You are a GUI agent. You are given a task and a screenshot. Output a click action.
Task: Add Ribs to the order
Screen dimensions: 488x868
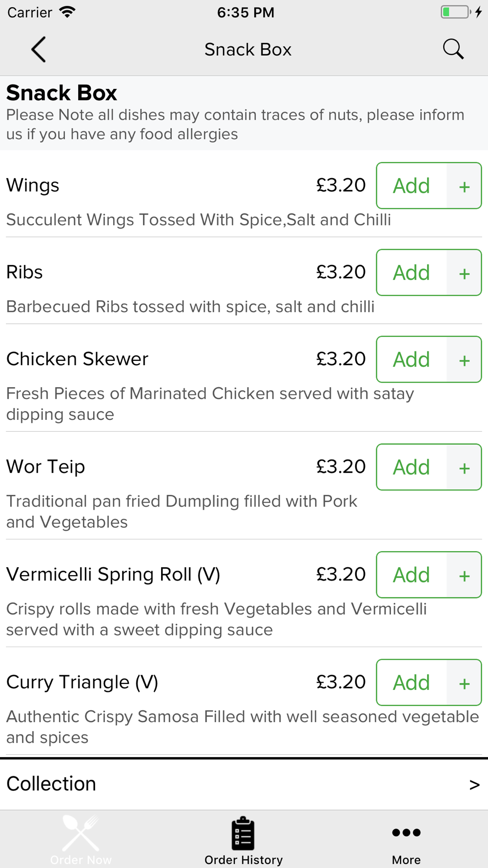pyautogui.click(x=411, y=273)
